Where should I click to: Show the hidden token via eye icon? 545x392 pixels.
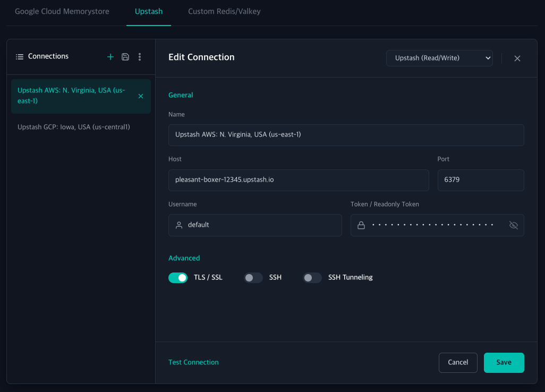[x=513, y=225]
